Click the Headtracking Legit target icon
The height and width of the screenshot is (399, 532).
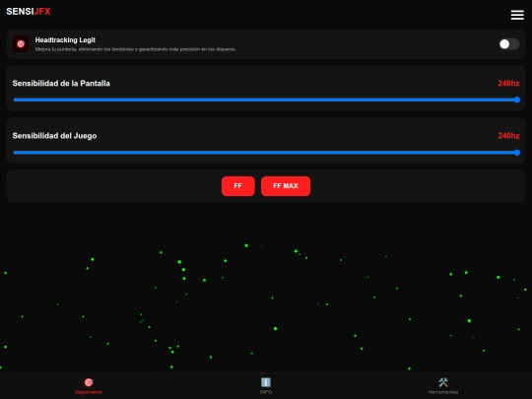[x=21, y=44]
